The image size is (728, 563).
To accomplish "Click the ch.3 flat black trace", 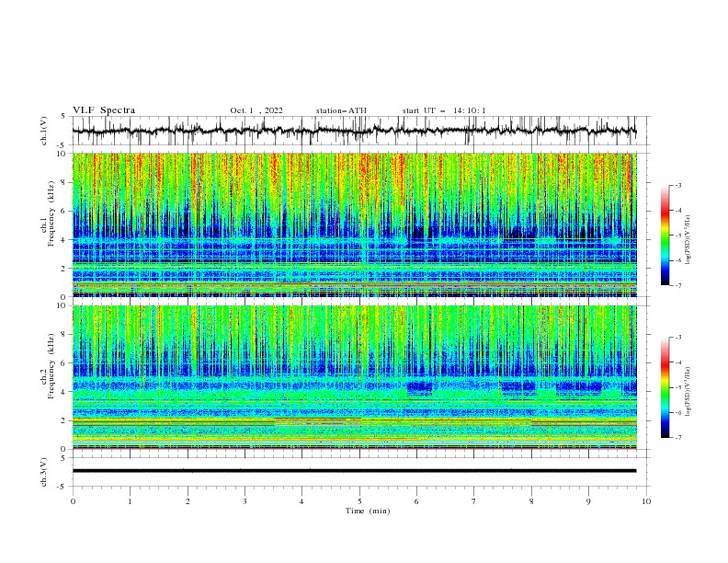I will (x=354, y=471).
